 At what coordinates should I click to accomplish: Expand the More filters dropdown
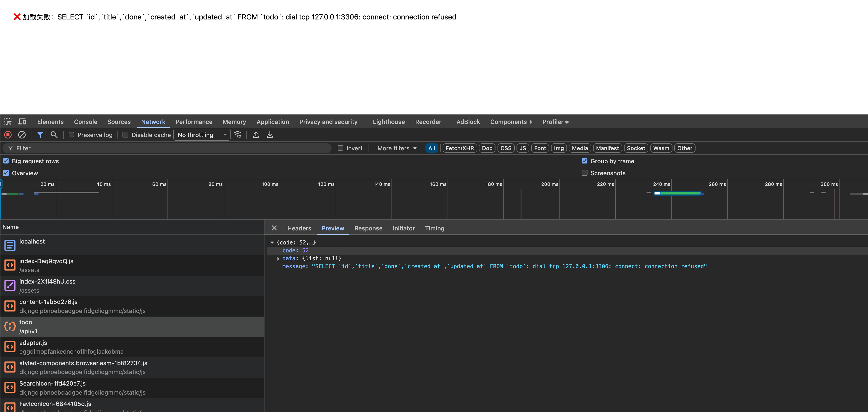(397, 148)
